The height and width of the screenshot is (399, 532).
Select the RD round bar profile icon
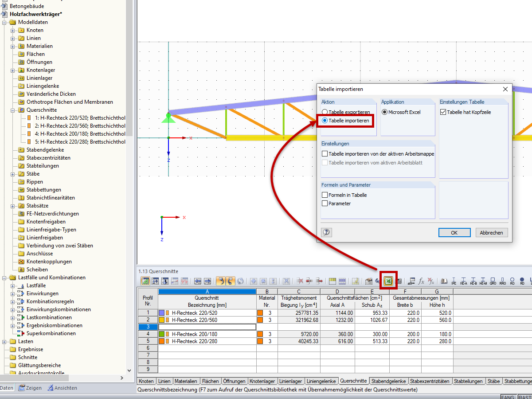click(521, 279)
